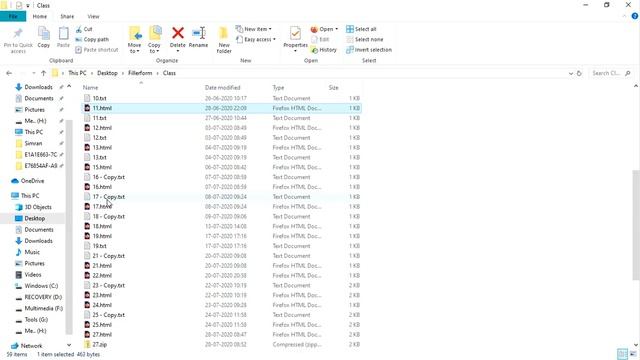Screen dimensions: 640x360
Task: Click the red Delete icon
Action: click(178, 33)
